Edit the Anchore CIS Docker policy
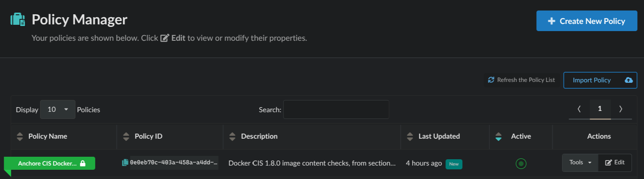 pyautogui.click(x=615, y=163)
